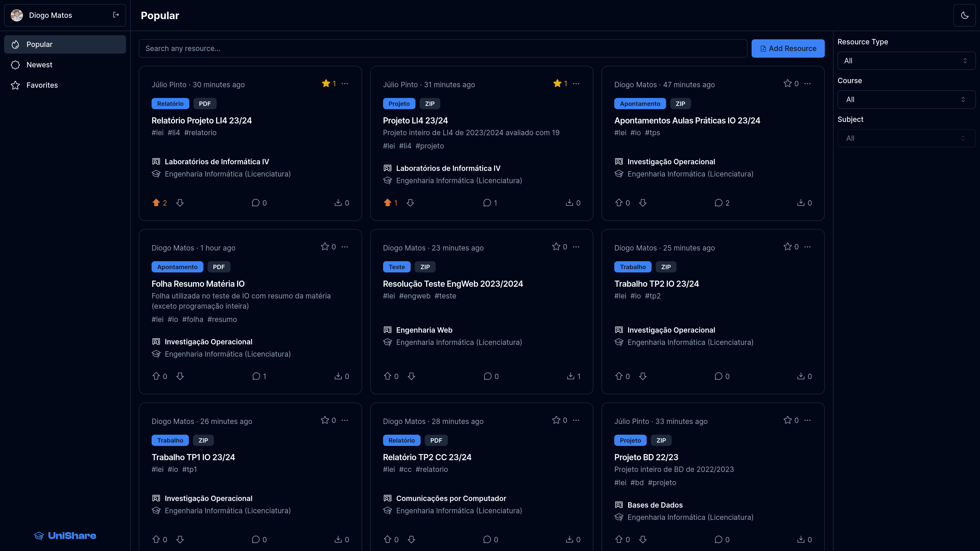Open comments on Projeto BD 22/23
This screenshot has height=551, width=980.
pos(722,540)
